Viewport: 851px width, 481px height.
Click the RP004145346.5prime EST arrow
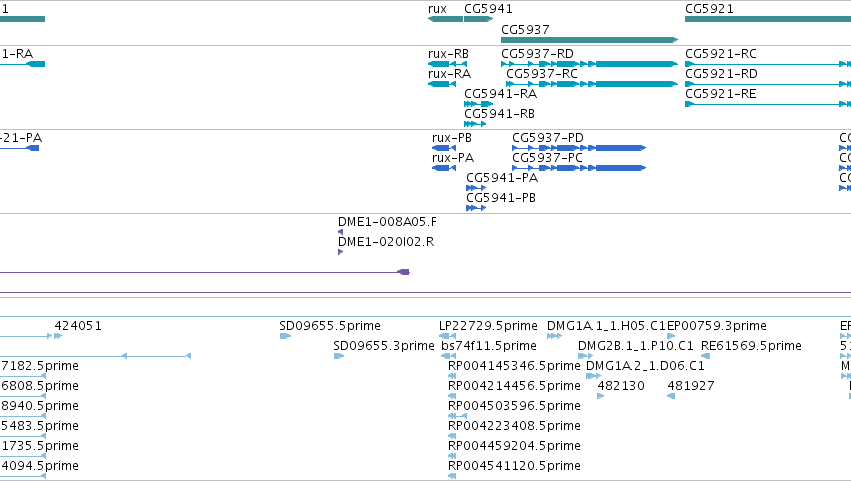pos(452,376)
